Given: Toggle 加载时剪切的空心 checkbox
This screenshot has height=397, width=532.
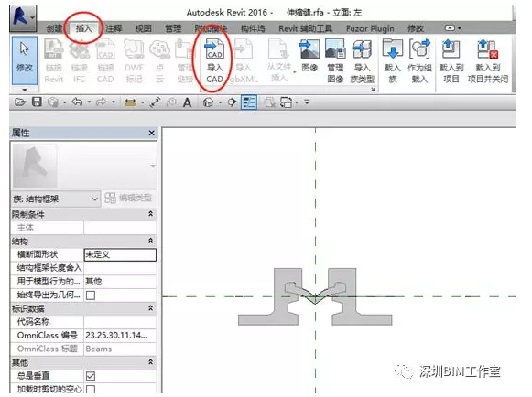Looking at the screenshot, I should [91, 389].
